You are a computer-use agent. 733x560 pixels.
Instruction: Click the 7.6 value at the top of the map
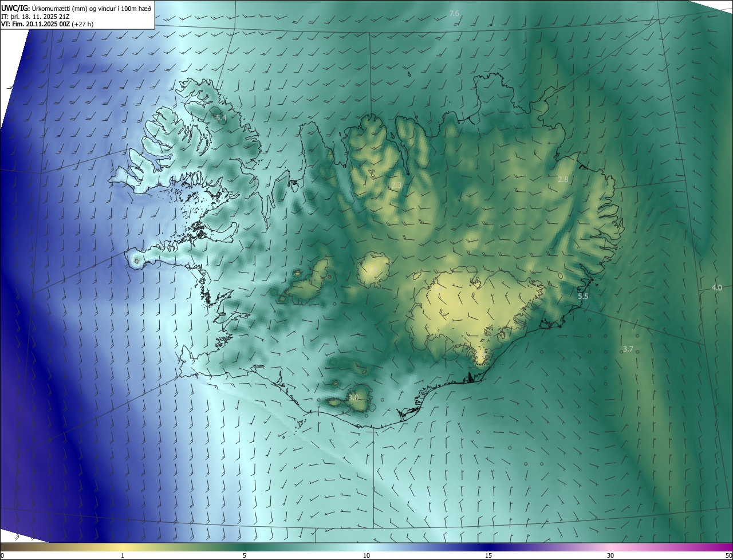coord(454,13)
